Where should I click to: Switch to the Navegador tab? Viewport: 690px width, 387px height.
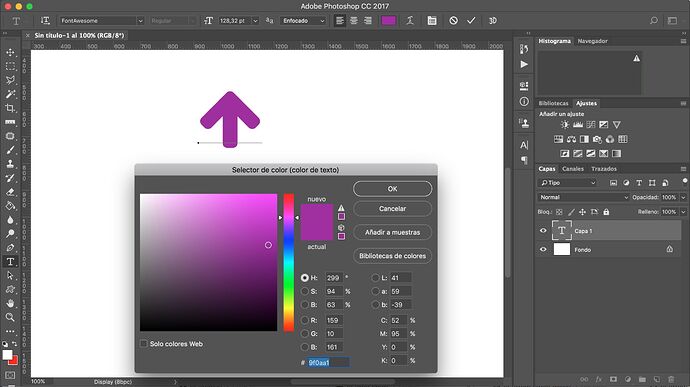(592, 41)
